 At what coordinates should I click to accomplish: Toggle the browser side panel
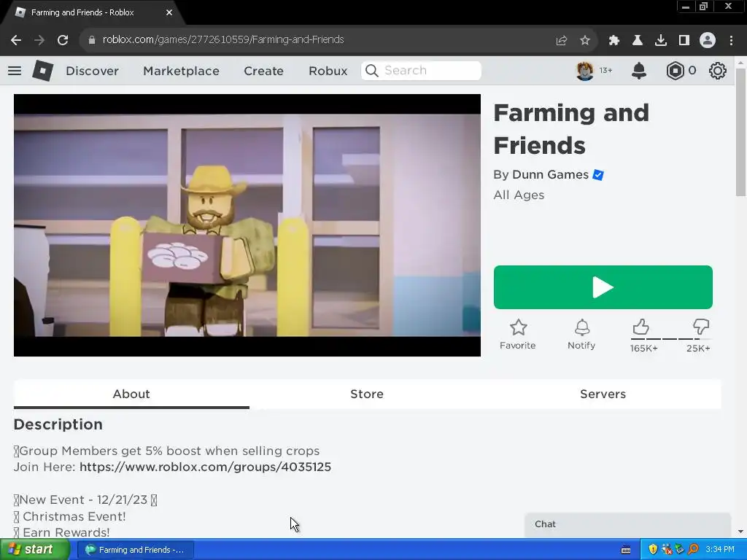[684, 41]
